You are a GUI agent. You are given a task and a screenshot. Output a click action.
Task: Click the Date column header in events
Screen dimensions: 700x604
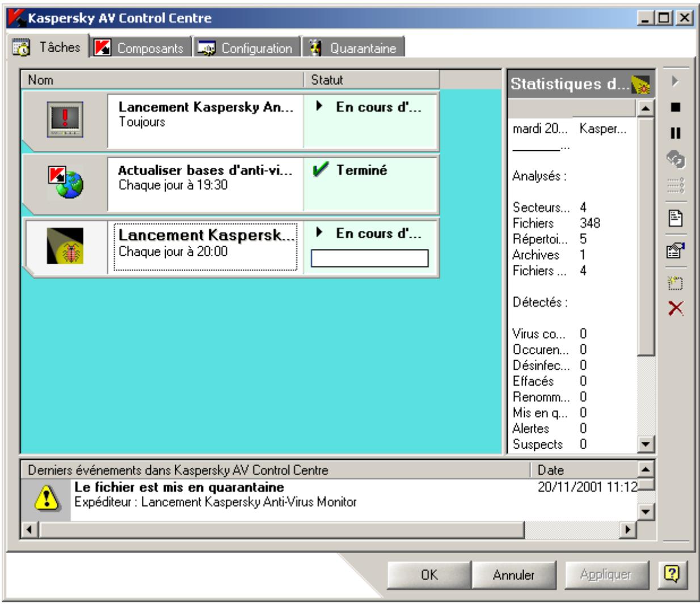coord(584,470)
